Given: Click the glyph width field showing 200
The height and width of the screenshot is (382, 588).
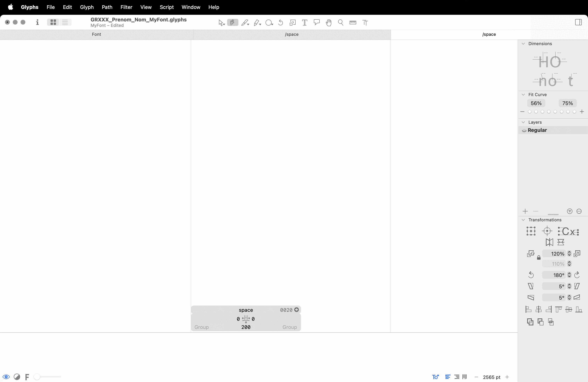Looking at the screenshot, I should 246,327.
